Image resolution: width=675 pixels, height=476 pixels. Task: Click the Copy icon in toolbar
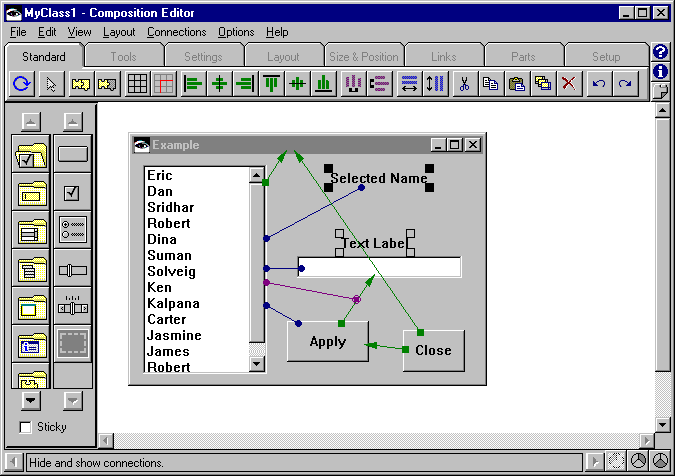[x=490, y=83]
